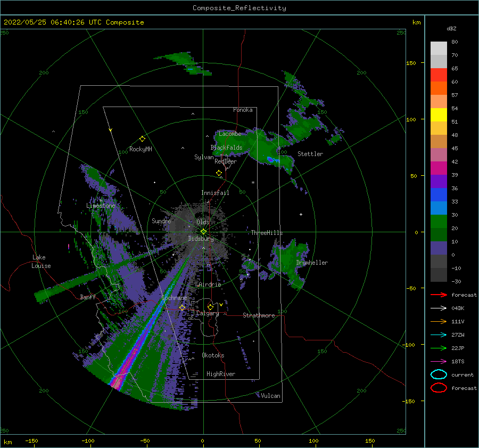This screenshot has height=448, width=479.
Task: Select the light gray 80 dBZ swatch
Action: point(439,48)
